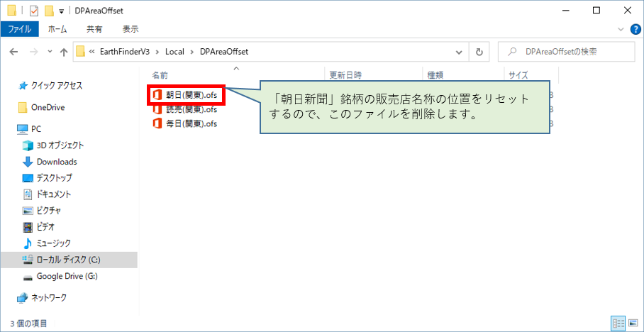This screenshot has width=644, height=332.
Task: Switch to the 共有 ribbon tab
Action: [94, 29]
